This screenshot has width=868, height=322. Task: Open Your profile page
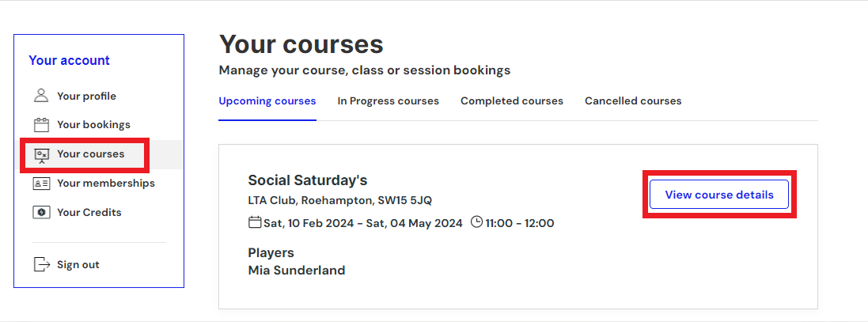(86, 97)
